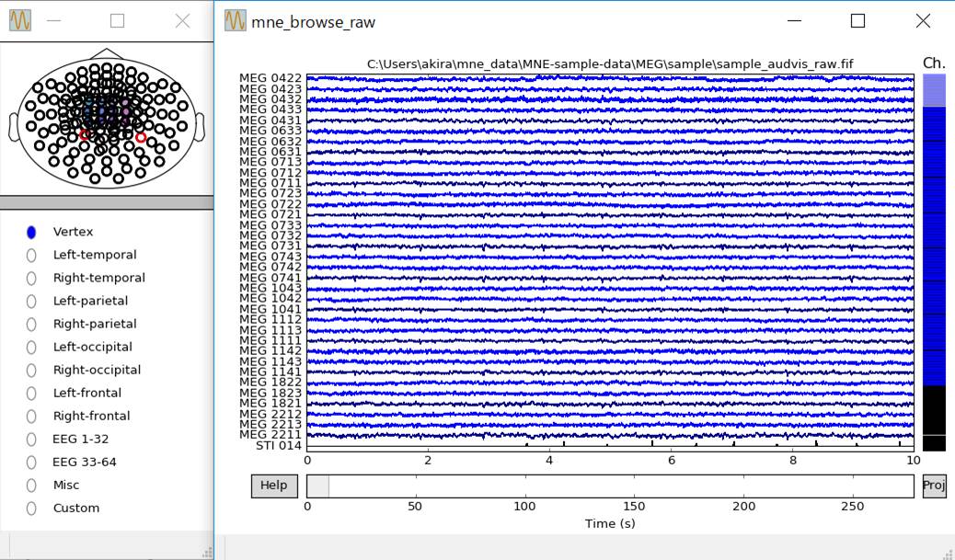
Task: Click the red-highlighted sensor on the right of the head map
Action: tap(141, 138)
